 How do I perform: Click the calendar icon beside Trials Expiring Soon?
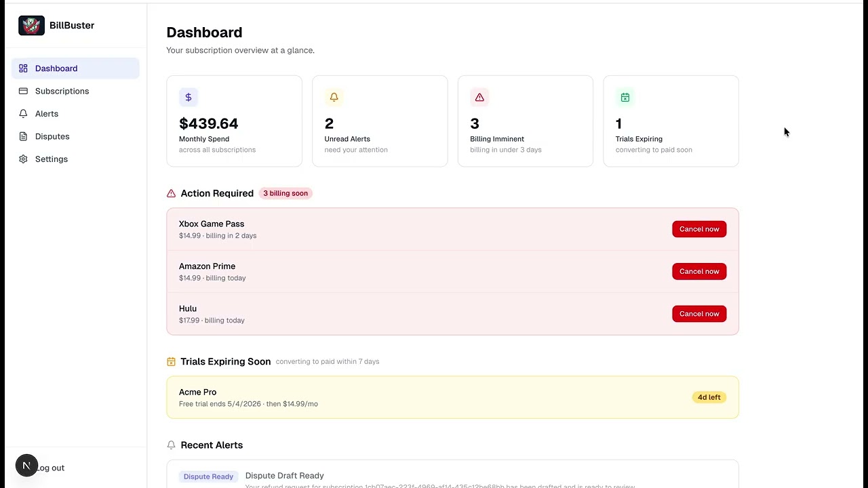(x=171, y=362)
